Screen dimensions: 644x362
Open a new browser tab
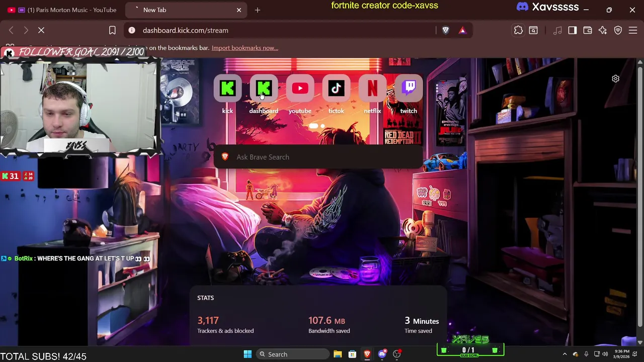[257, 10]
